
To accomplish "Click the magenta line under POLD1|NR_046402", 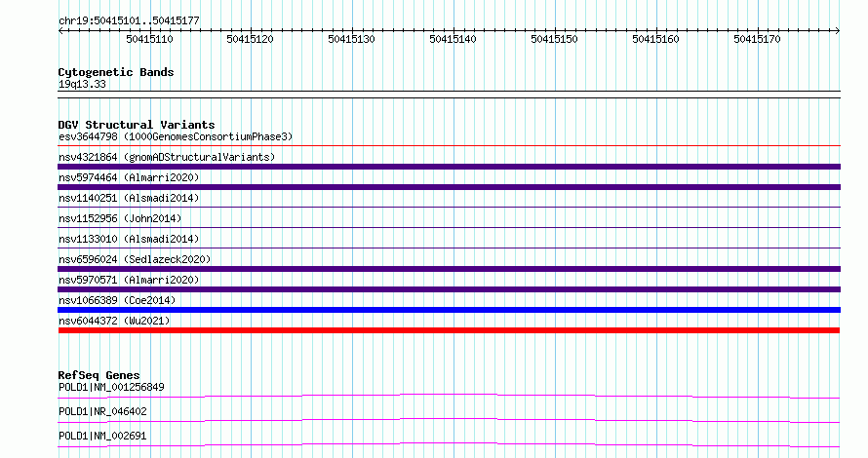I will [449, 420].
